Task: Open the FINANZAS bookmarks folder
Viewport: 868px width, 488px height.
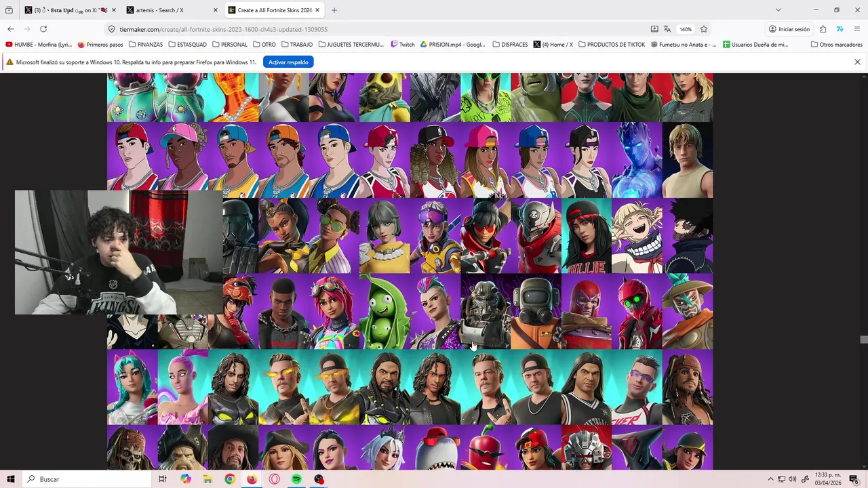Action: [145, 45]
